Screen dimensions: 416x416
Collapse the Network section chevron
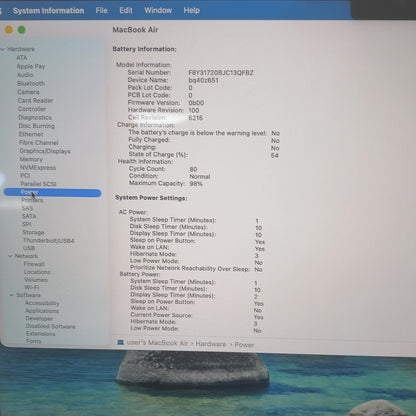point(10,256)
